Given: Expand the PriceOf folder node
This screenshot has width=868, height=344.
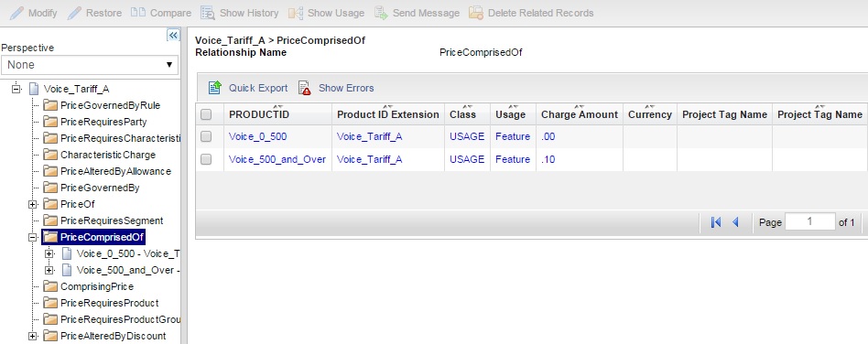Looking at the screenshot, I should click(x=33, y=204).
